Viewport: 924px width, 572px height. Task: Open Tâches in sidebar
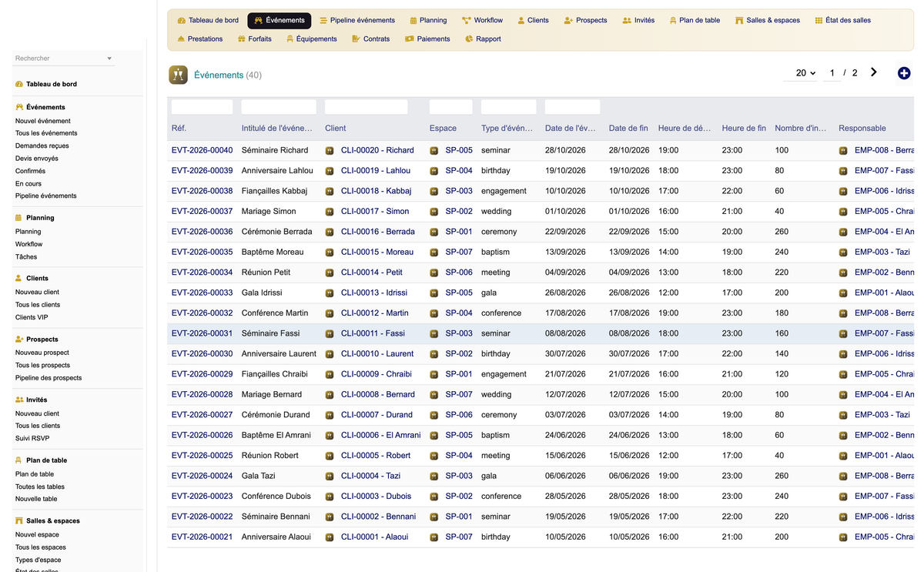[26, 257]
